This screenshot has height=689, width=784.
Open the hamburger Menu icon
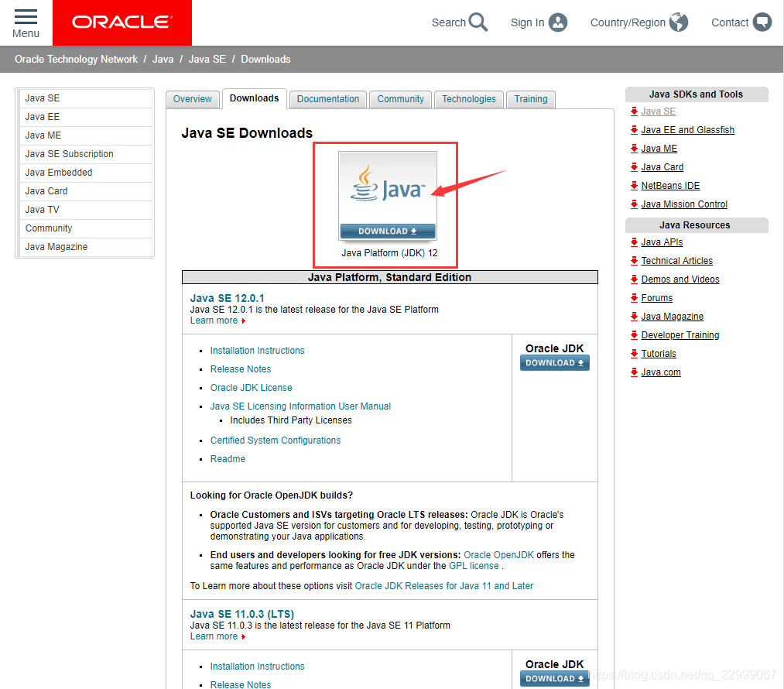(x=26, y=16)
